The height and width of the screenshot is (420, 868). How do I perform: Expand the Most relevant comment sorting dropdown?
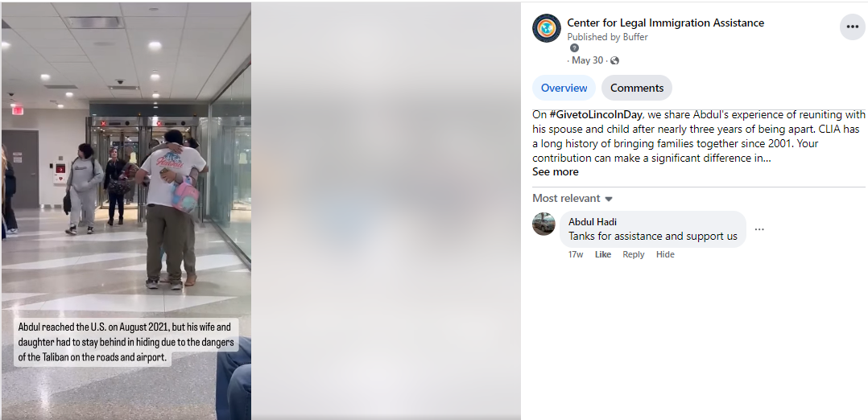[x=572, y=199]
